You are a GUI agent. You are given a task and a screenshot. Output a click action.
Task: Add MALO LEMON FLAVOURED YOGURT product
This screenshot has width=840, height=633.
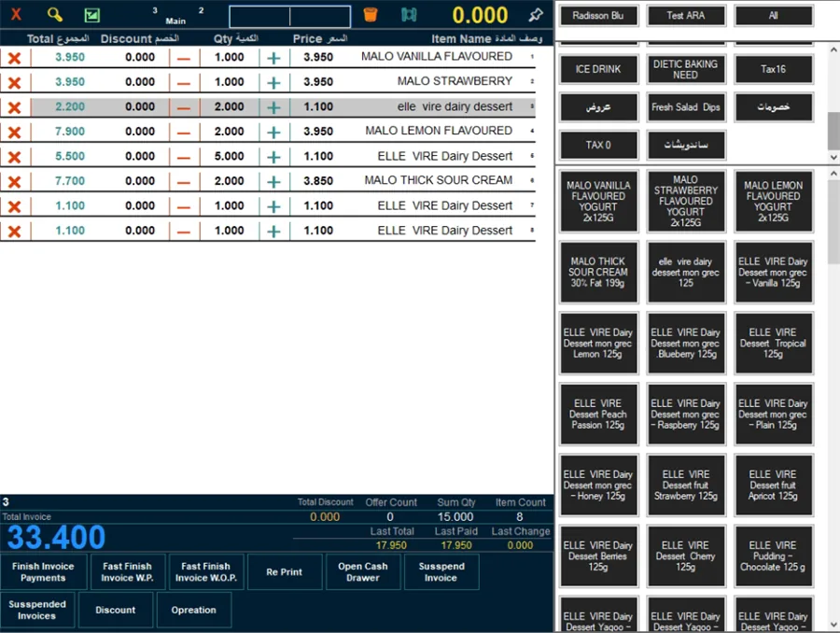pyautogui.click(x=773, y=201)
